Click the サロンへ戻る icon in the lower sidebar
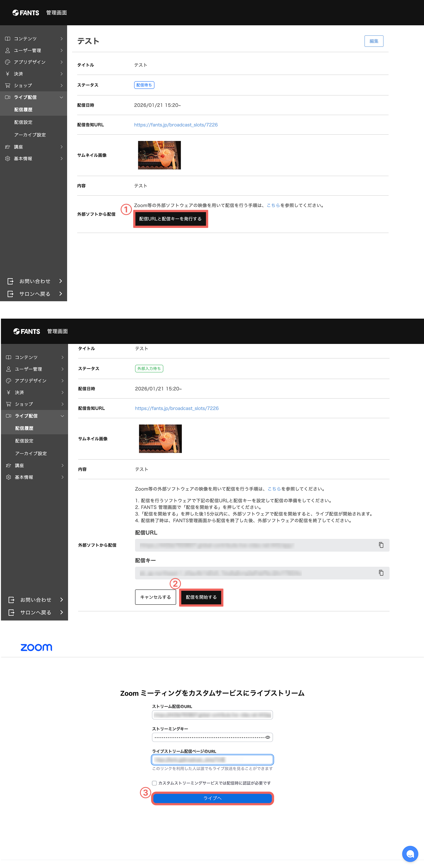 (x=11, y=612)
